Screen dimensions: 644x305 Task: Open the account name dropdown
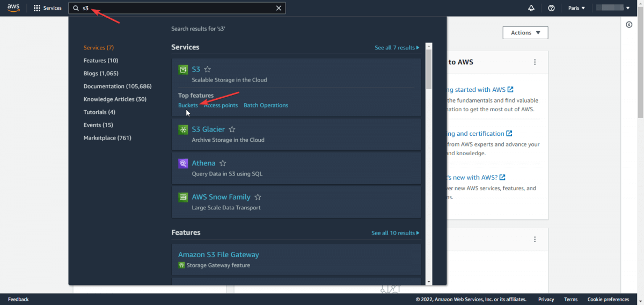point(613,8)
